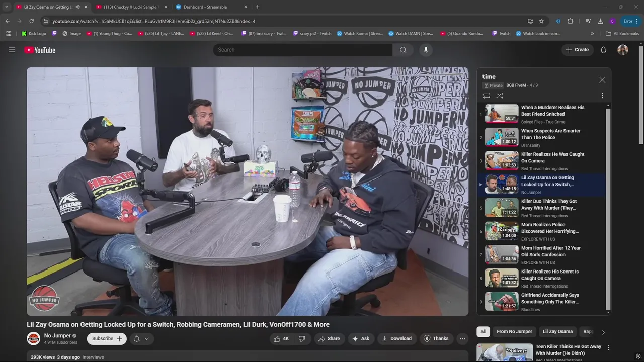
Task: Close the 'time' playlist panel
Action: 602,80
